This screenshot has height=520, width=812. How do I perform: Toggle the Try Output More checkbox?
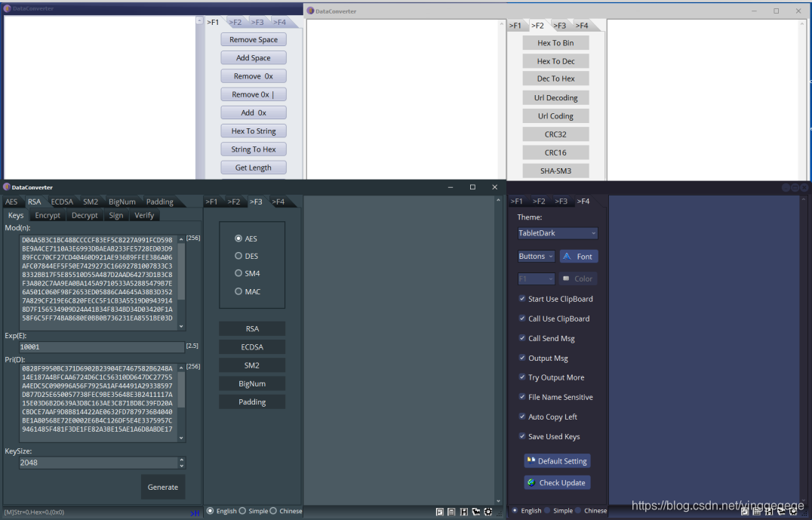522,377
